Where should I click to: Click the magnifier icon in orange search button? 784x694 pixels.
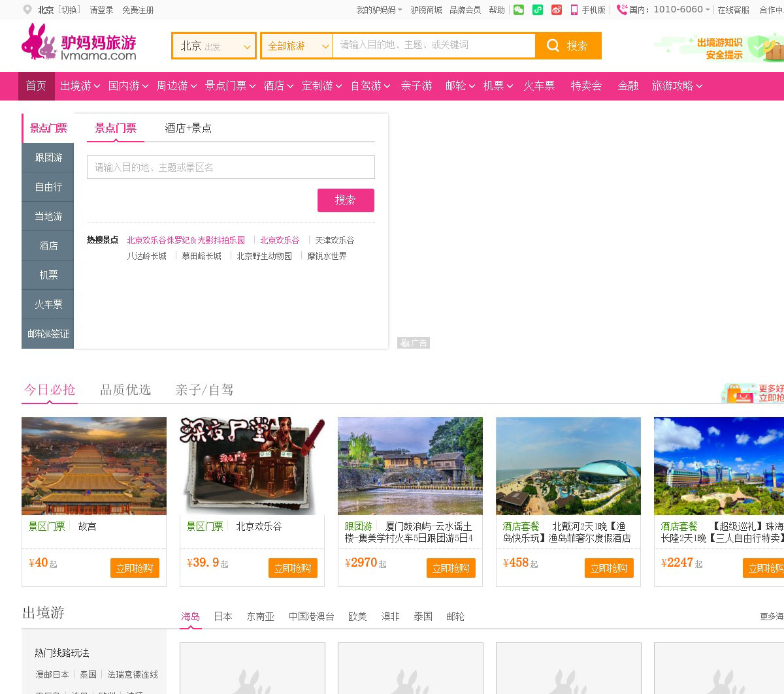click(x=553, y=46)
